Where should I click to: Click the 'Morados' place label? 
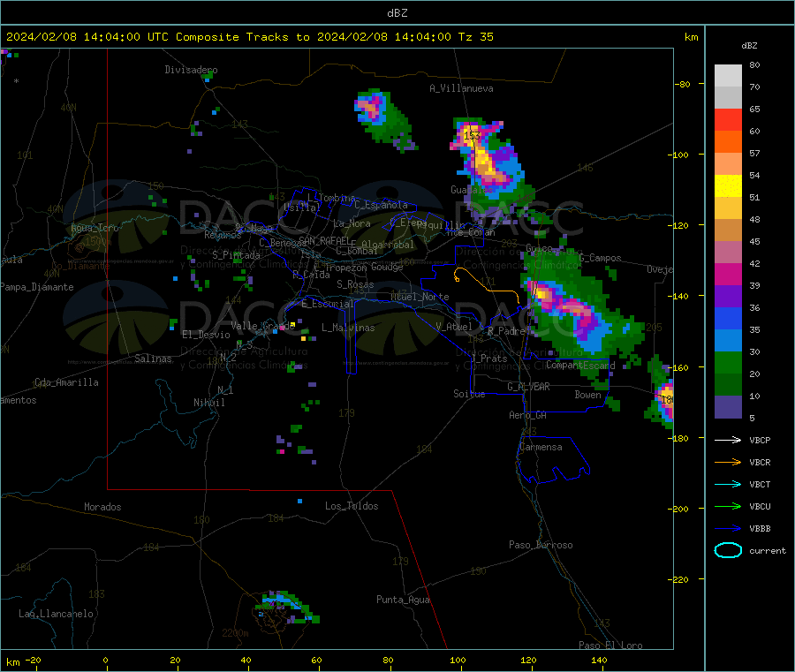pos(102,507)
